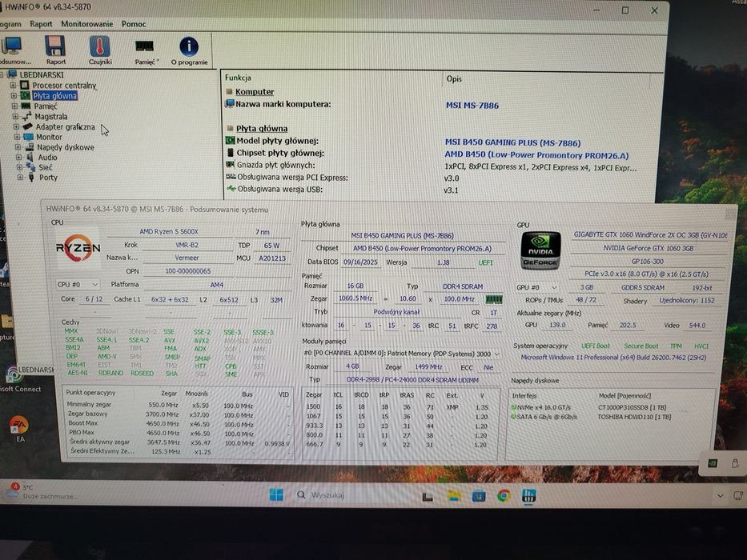The image size is (747, 560).
Task: Select Płyta główna tree item
Action: coord(54,96)
